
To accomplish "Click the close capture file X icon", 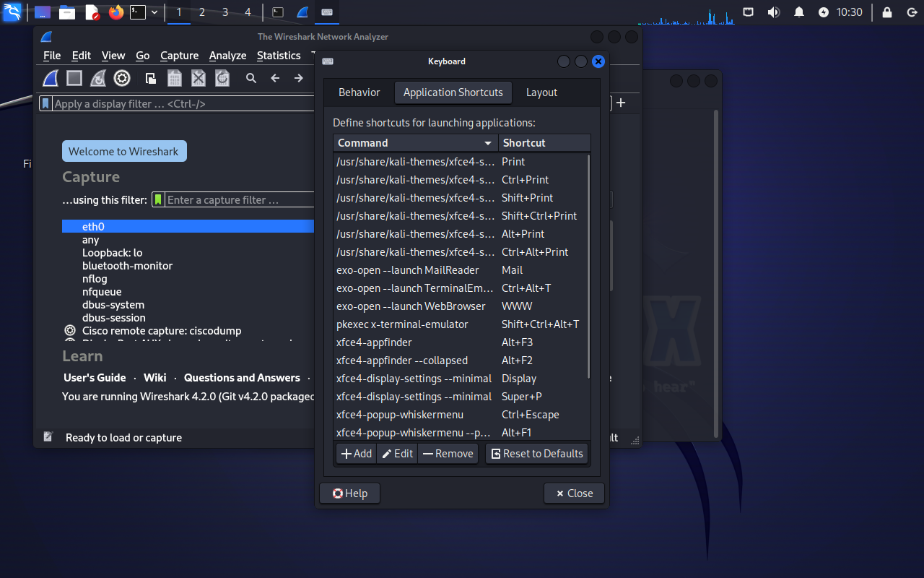I will [199, 78].
